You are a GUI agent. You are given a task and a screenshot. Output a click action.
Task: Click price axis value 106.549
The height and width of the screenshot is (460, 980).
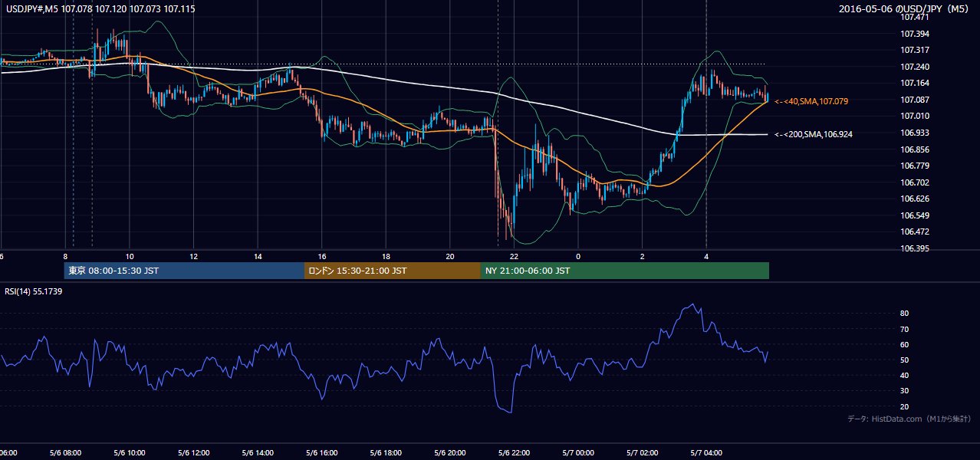pyautogui.click(x=915, y=215)
